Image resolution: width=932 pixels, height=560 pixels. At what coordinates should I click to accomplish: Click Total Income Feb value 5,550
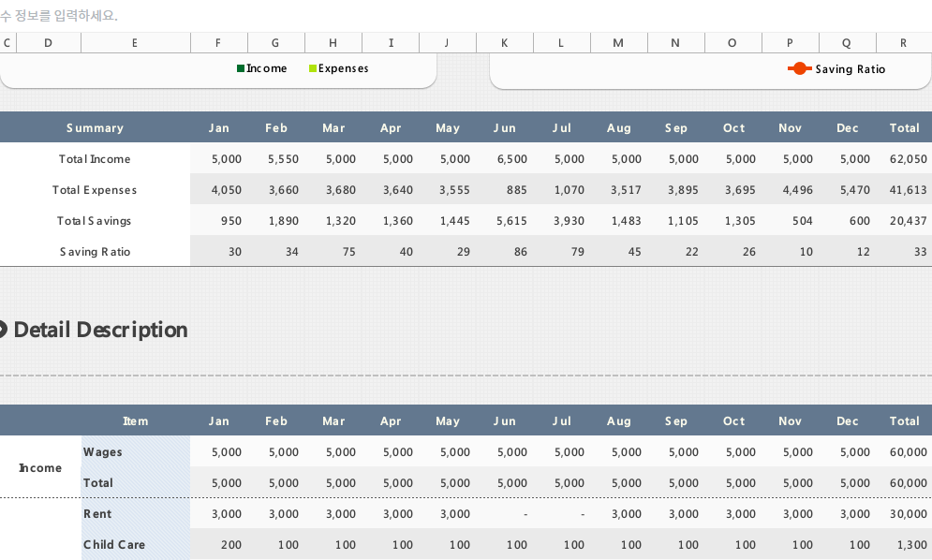(x=283, y=158)
